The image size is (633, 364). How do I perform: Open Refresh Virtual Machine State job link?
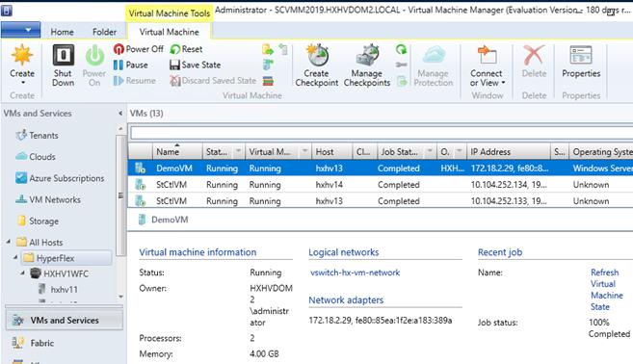pyautogui.click(x=607, y=289)
